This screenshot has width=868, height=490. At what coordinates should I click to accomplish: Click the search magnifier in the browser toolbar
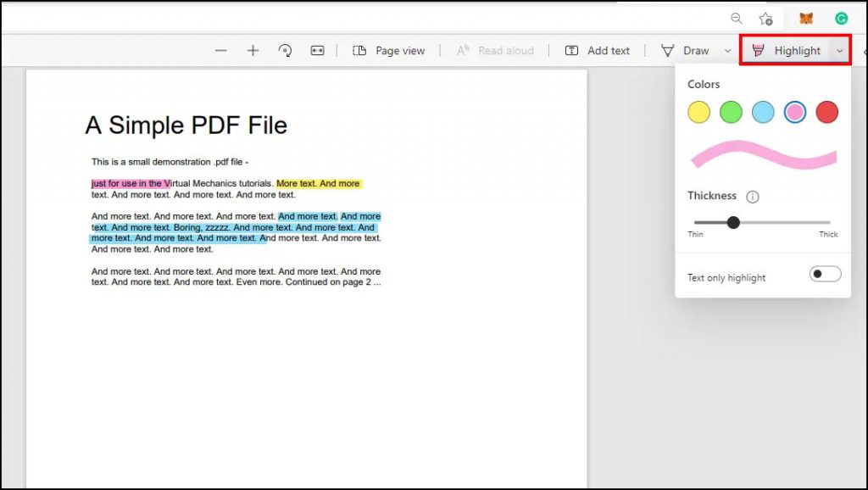pyautogui.click(x=736, y=18)
